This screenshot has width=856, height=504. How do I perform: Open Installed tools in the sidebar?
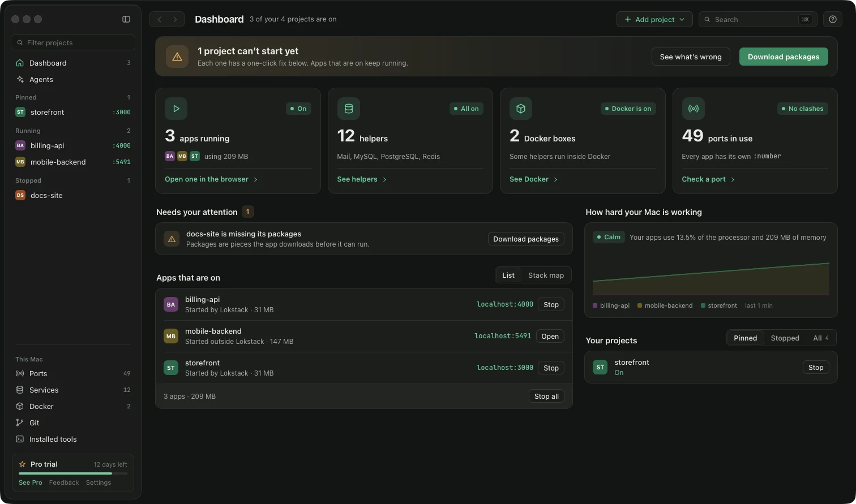coord(73,439)
